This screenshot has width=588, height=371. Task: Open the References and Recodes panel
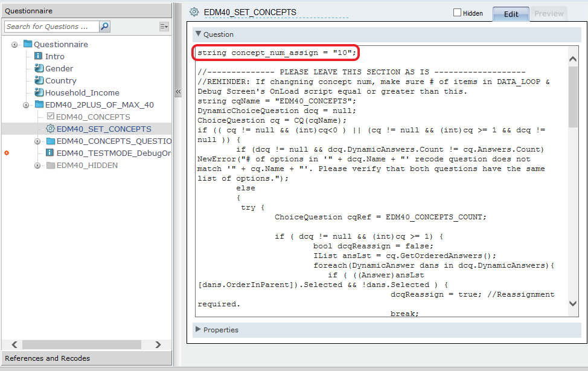pos(86,358)
